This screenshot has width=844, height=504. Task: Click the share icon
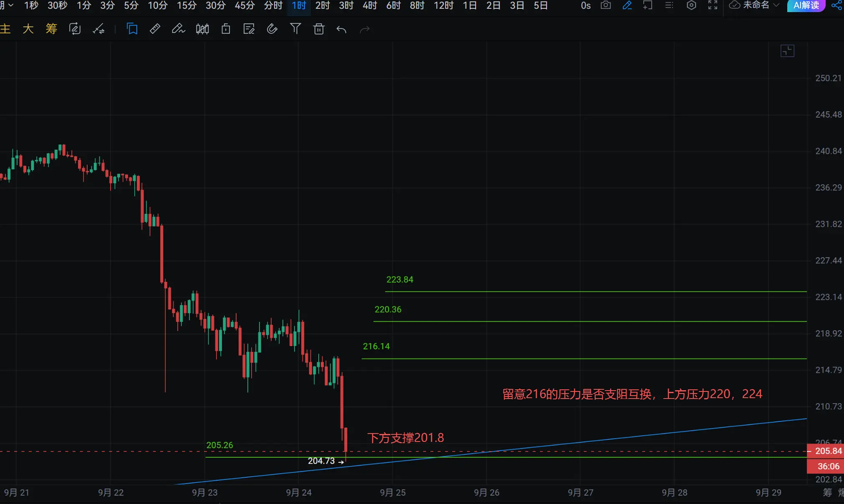pyautogui.click(x=836, y=5)
